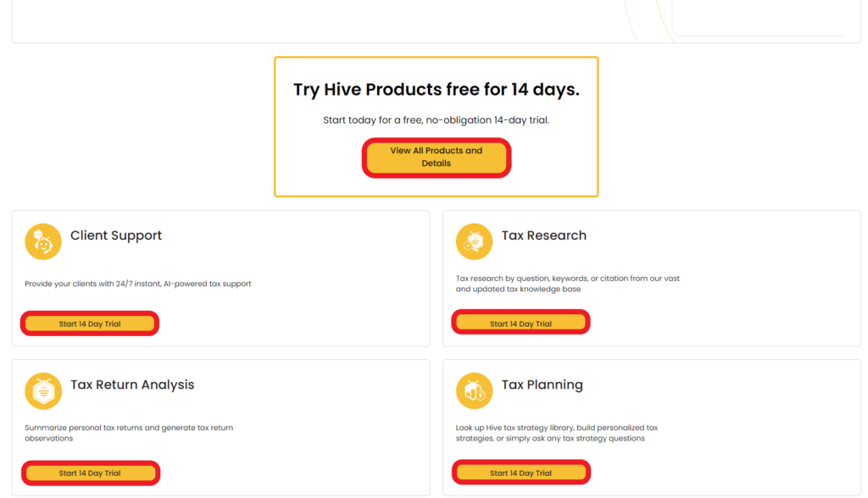Click the "Try Hive Products free" headline
Screen dimensions: 868x498
point(436,90)
